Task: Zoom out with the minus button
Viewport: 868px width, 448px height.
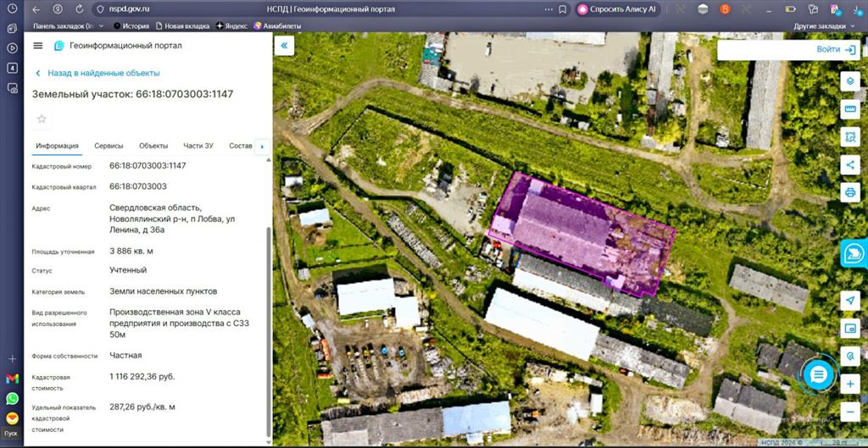Action: pyautogui.click(x=849, y=412)
